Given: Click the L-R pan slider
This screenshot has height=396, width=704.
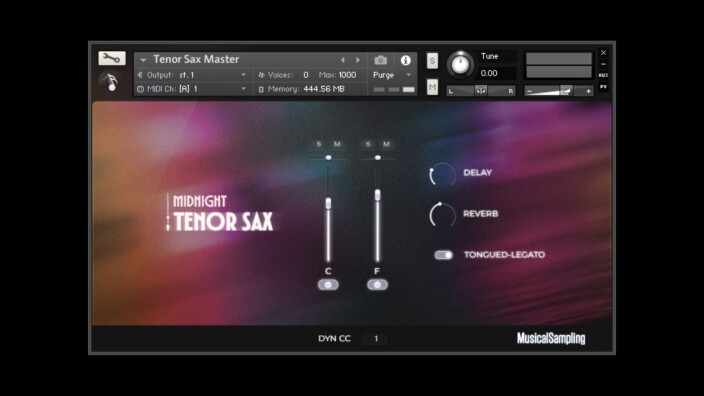Looking at the screenshot, I should click(480, 91).
